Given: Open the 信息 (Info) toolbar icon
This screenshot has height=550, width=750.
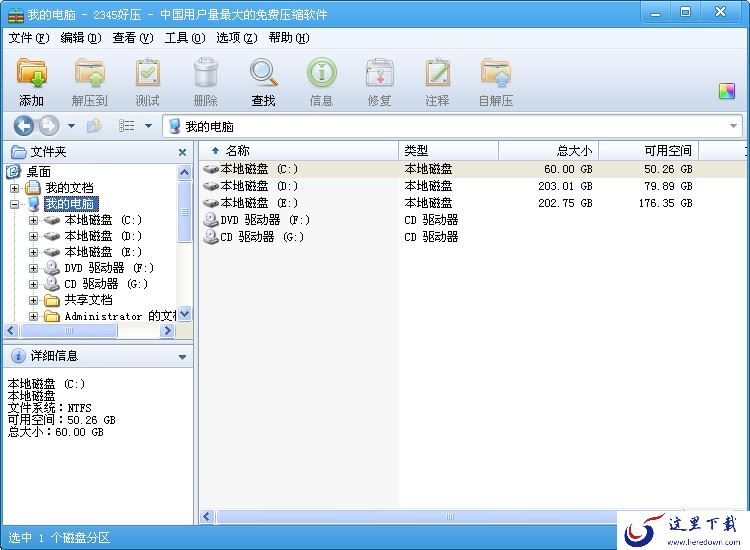Looking at the screenshot, I should click(x=321, y=76).
